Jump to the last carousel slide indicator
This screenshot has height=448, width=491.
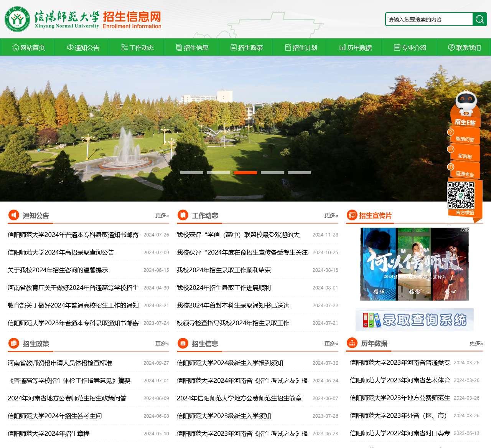click(299, 173)
